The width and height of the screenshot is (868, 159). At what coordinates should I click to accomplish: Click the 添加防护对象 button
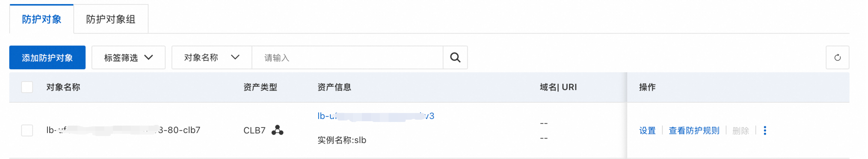tap(47, 58)
